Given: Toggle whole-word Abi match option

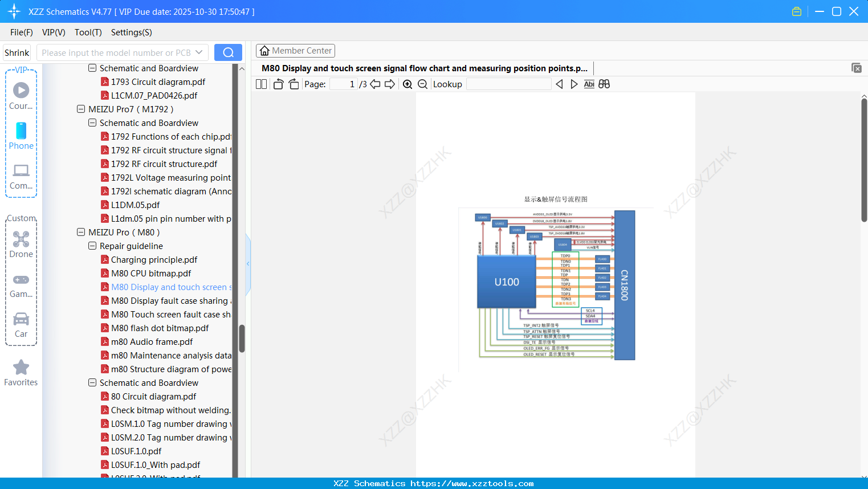Looking at the screenshot, I should coord(589,84).
